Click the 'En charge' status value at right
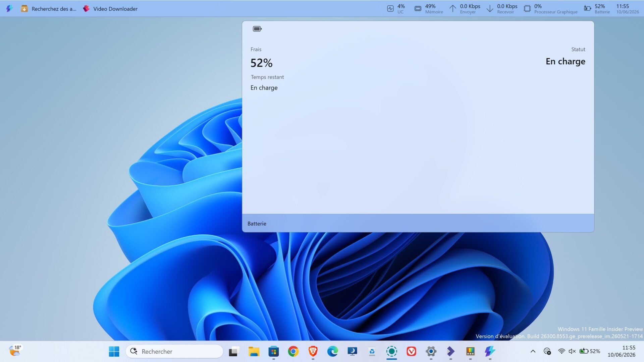The width and height of the screenshot is (644, 362). tap(565, 61)
